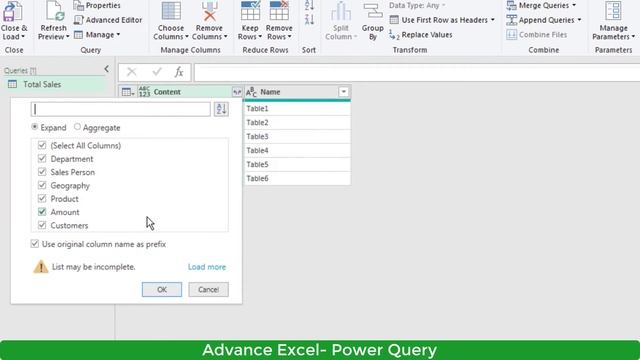Click the Keep Rows icon

(x=250, y=11)
